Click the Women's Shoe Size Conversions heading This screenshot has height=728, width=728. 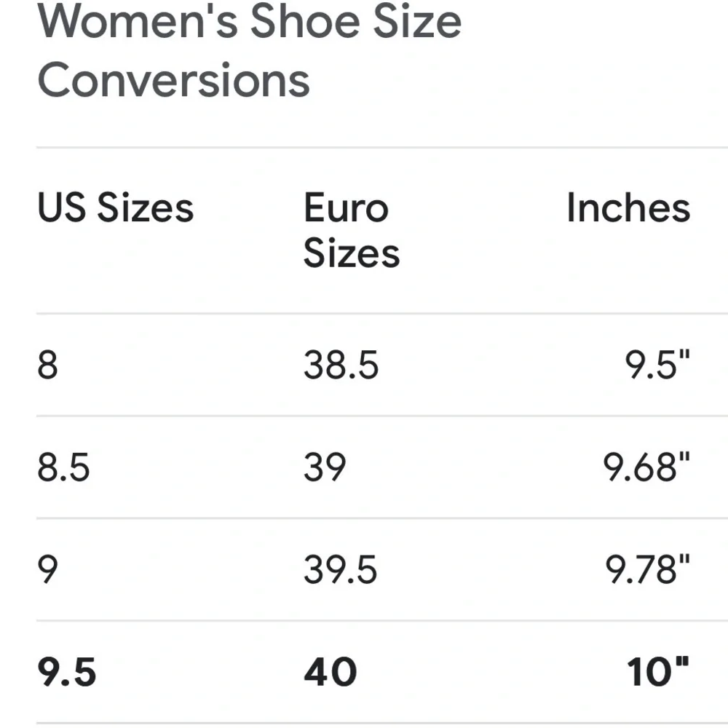tap(249, 50)
